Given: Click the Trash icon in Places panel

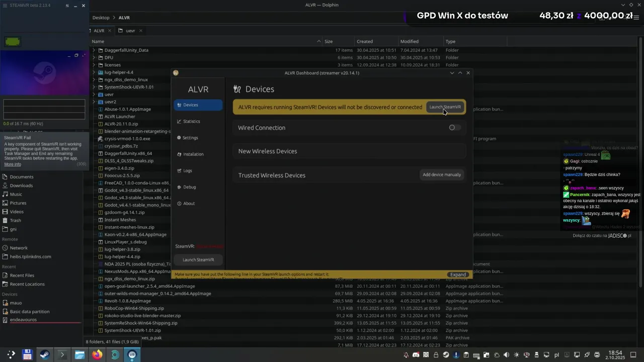Looking at the screenshot, I should coord(5,220).
